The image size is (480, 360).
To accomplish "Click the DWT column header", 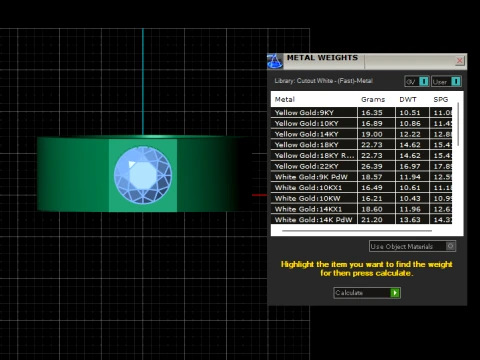I will point(408,99).
